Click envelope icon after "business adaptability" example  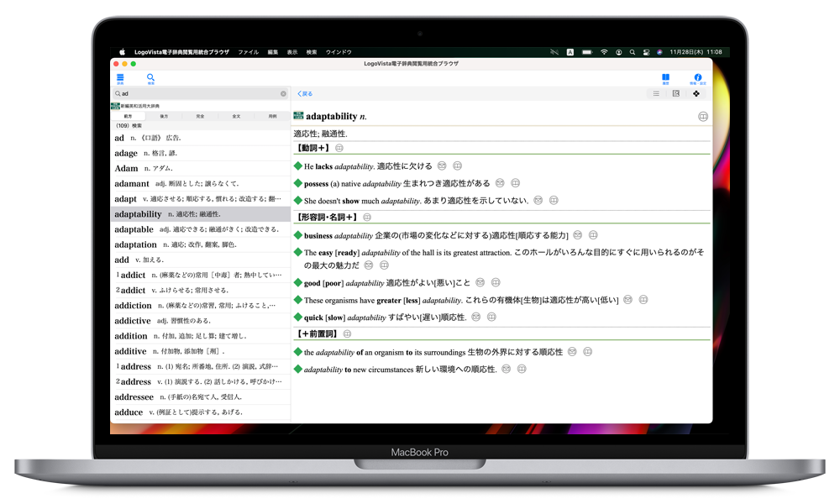pyautogui.click(x=578, y=235)
